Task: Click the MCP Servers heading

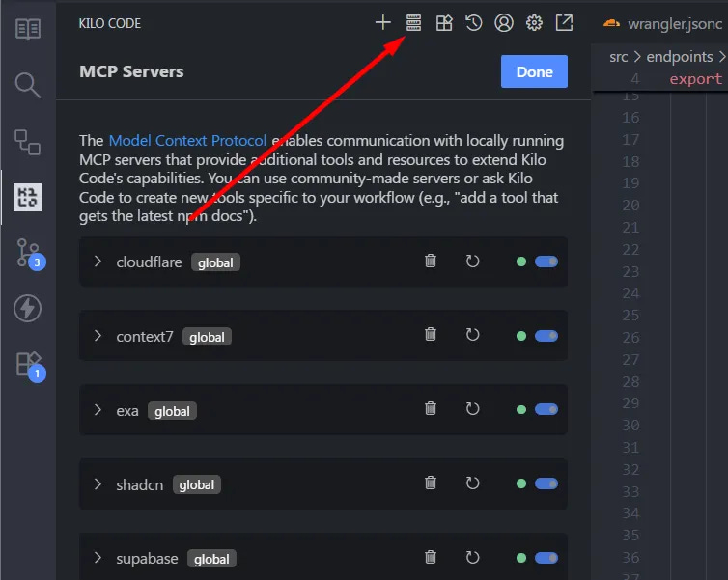Action: (131, 71)
